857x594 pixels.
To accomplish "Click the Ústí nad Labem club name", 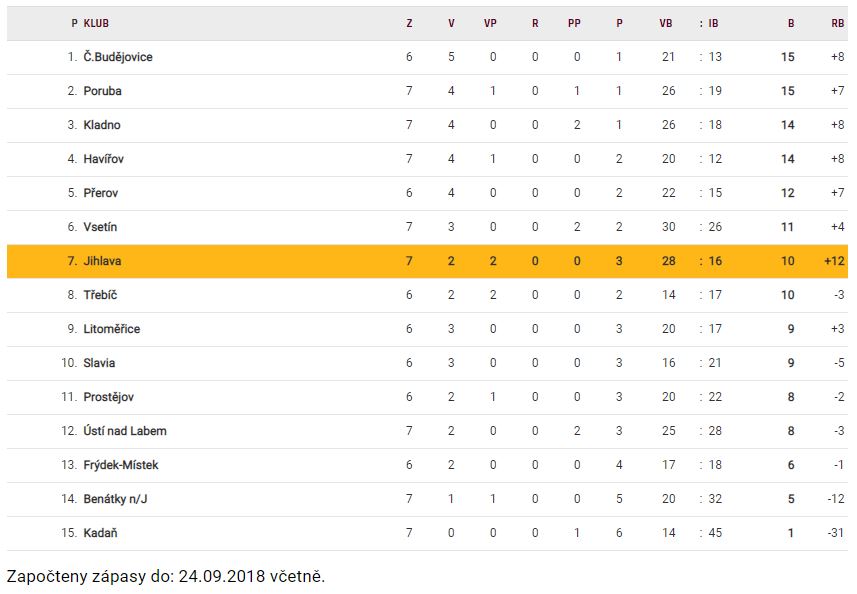I will (125, 431).
